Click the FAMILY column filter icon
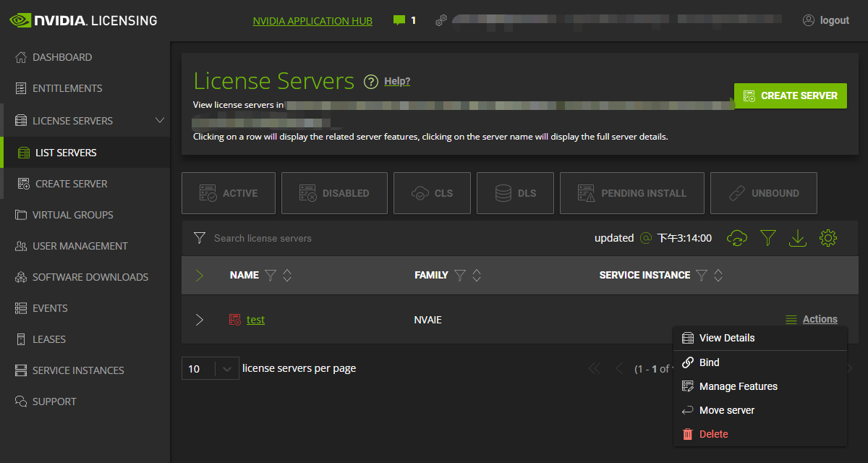868x463 pixels. [x=459, y=275]
